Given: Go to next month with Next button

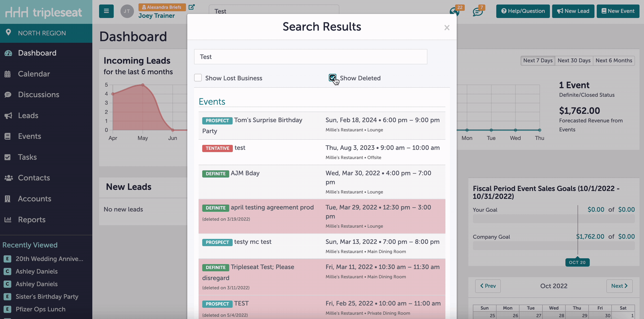Looking at the screenshot, I should click(x=619, y=286).
